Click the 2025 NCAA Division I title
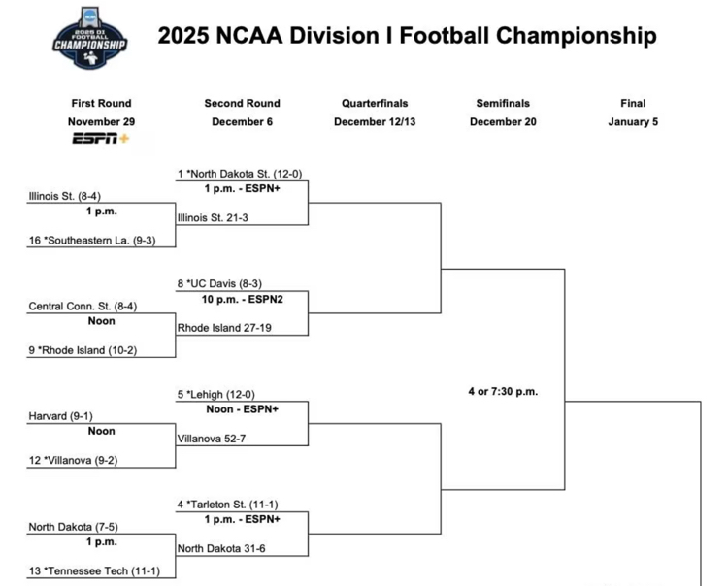Viewport: 728px width, 586px height. click(407, 36)
